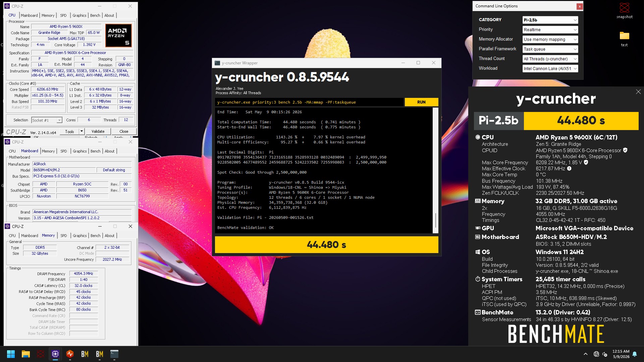The image size is (644, 362).
Task: Click the y-cruncher command line field
Action: click(309, 102)
